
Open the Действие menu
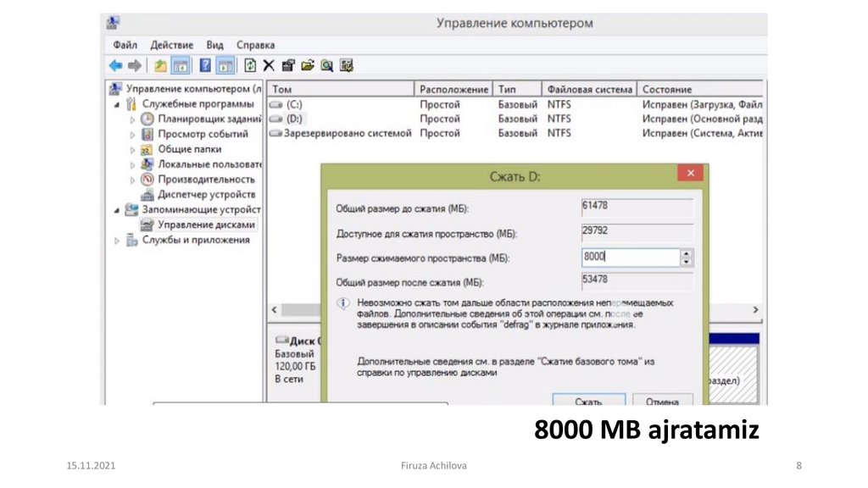pos(171,45)
